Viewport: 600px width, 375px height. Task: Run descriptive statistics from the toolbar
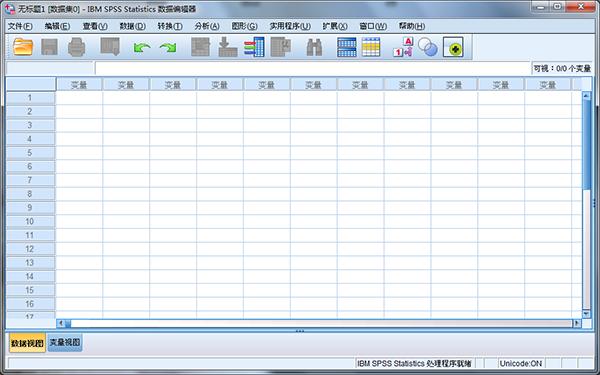[x=281, y=47]
